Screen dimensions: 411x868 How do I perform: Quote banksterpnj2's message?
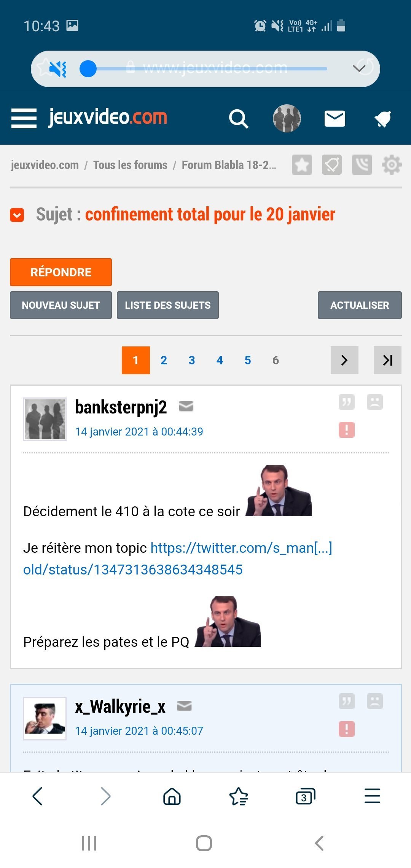point(346,402)
